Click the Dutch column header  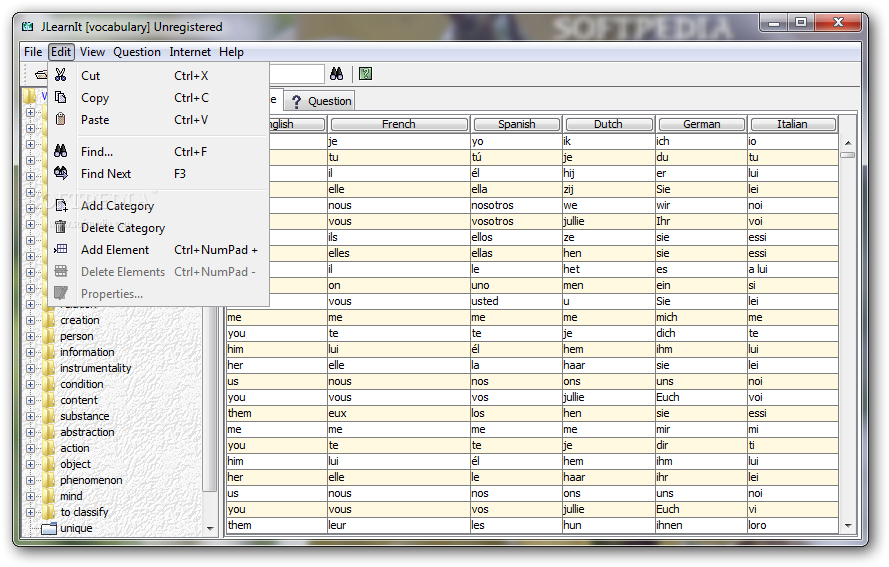coord(608,124)
